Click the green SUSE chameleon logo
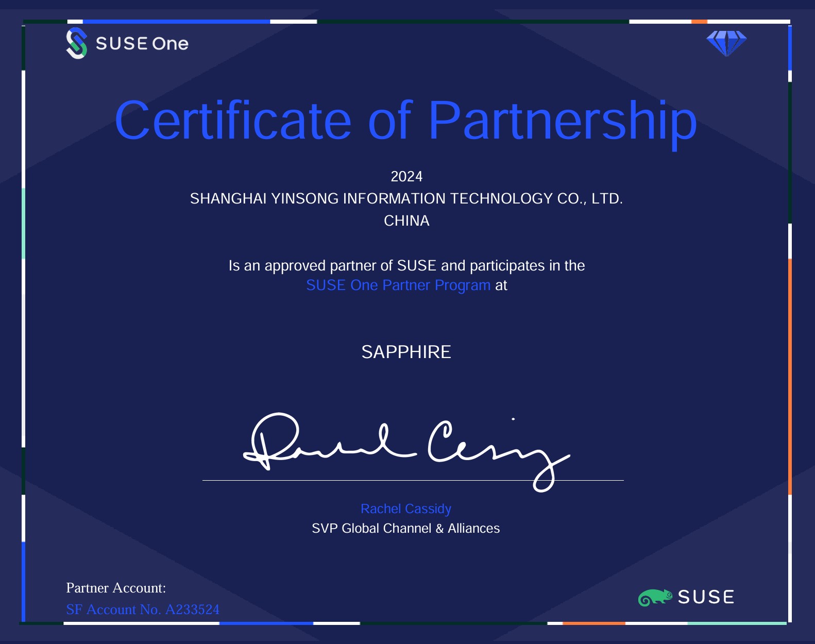 (x=655, y=598)
